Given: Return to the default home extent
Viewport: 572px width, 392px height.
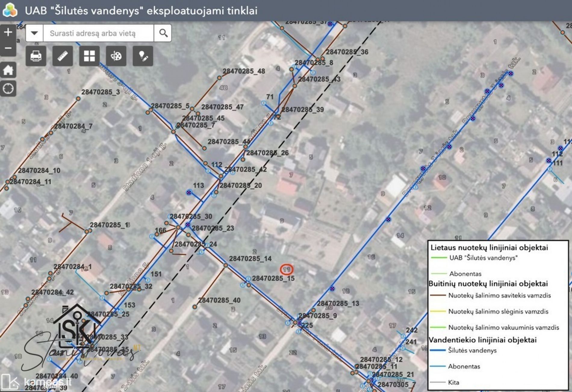Looking at the screenshot, I should [x=8, y=70].
